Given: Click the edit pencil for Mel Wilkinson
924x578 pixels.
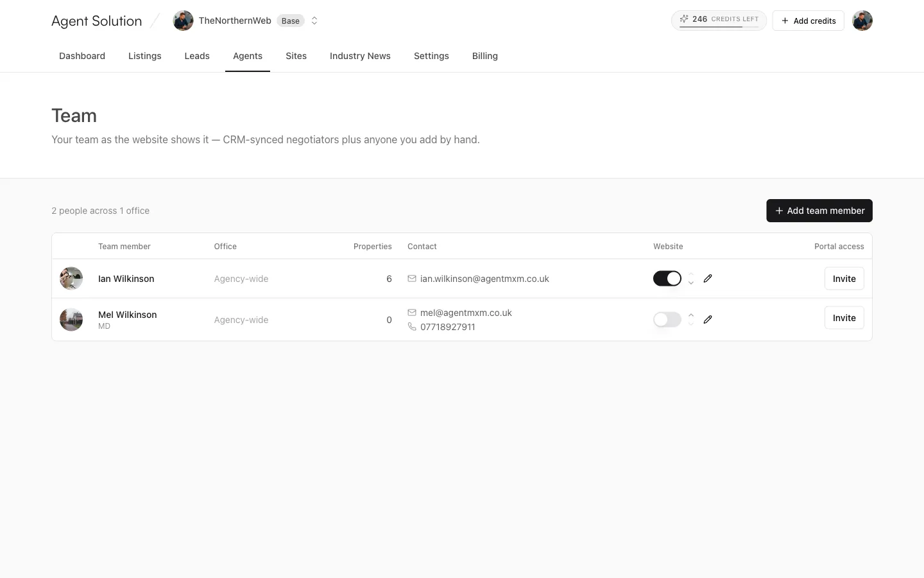Looking at the screenshot, I should coord(708,320).
